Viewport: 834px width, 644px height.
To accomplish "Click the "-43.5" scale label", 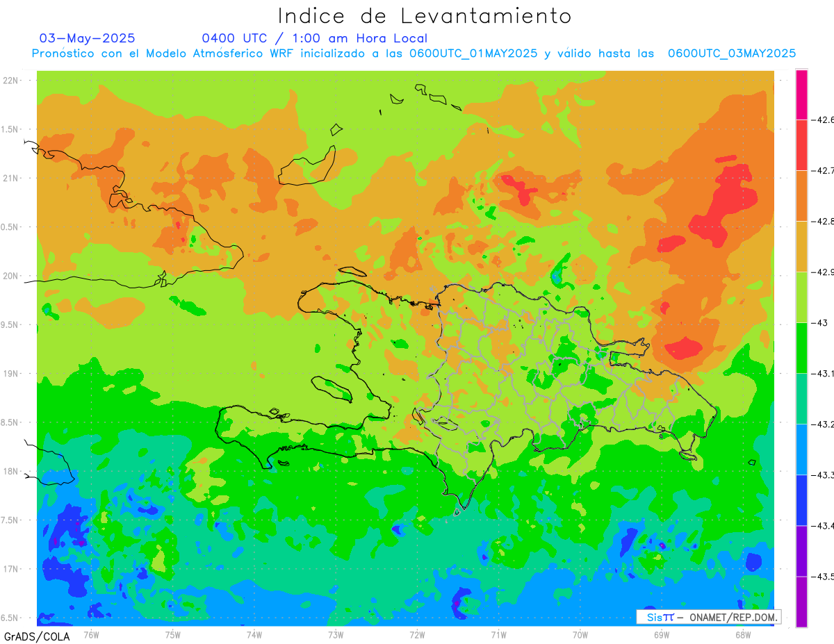I will tap(823, 577).
